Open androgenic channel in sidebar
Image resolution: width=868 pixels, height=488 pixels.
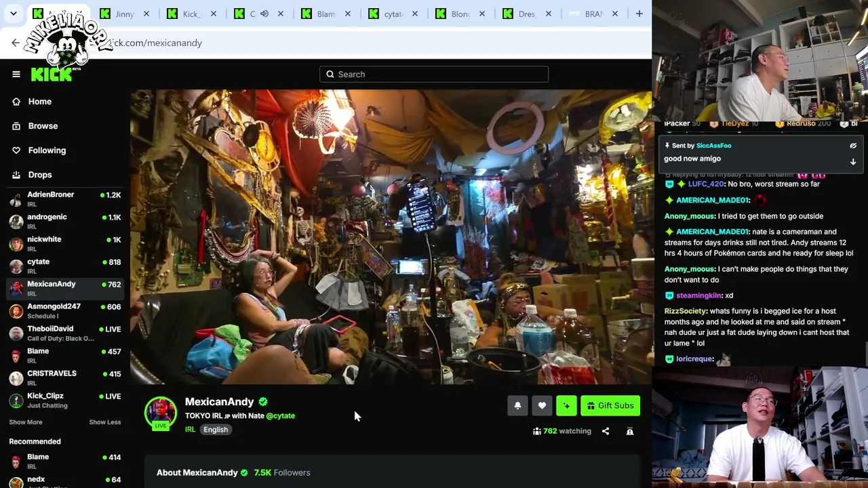[x=65, y=222]
